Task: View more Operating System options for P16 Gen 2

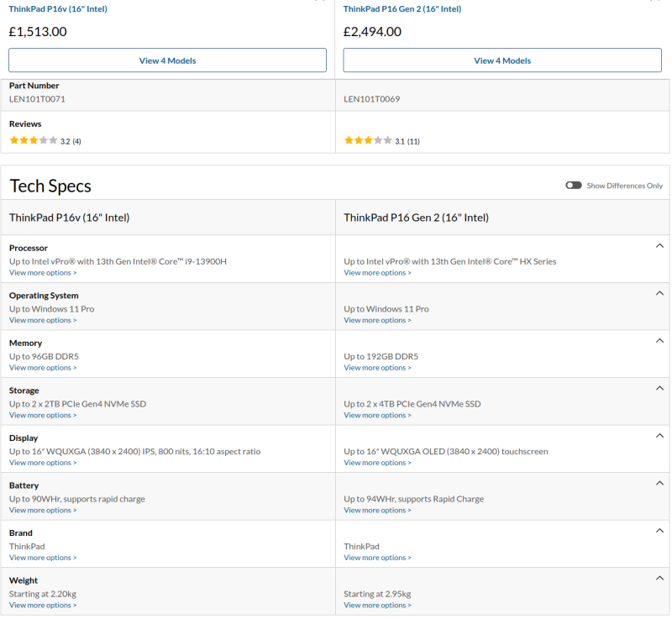Action: pyautogui.click(x=377, y=321)
